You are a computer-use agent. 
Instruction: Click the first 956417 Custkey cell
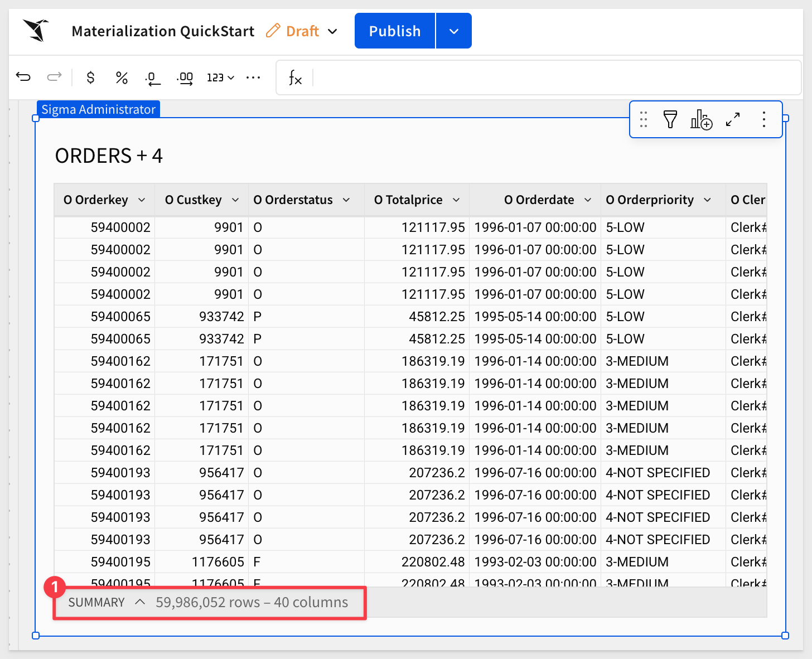pyautogui.click(x=201, y=473)
